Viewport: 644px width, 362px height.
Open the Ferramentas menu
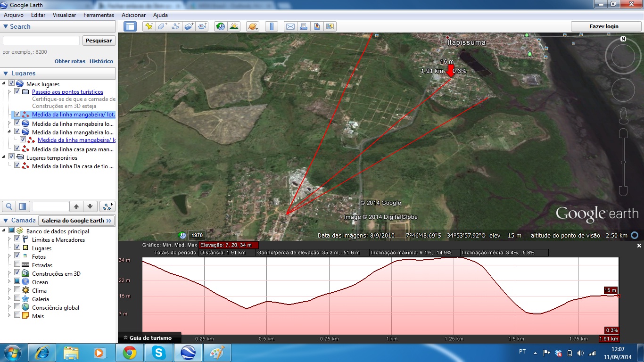tap(99, 15)
